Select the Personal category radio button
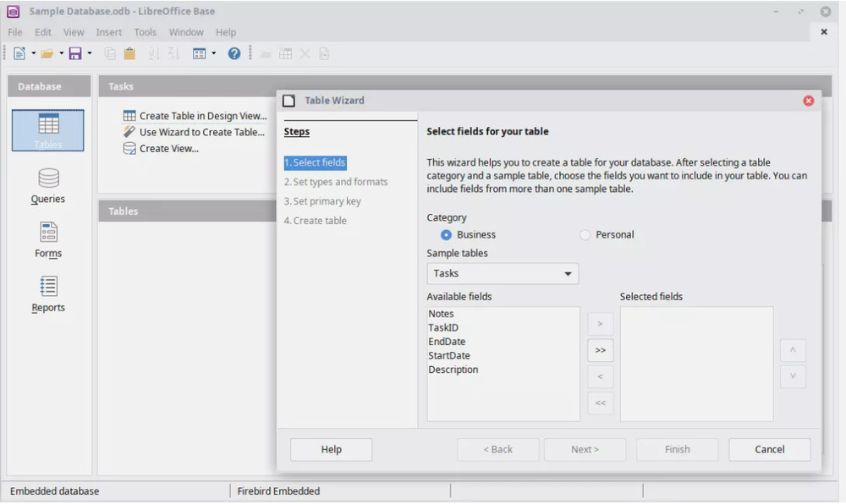Image resolution: width=846 pixels, height=504 pixels. 585,235
